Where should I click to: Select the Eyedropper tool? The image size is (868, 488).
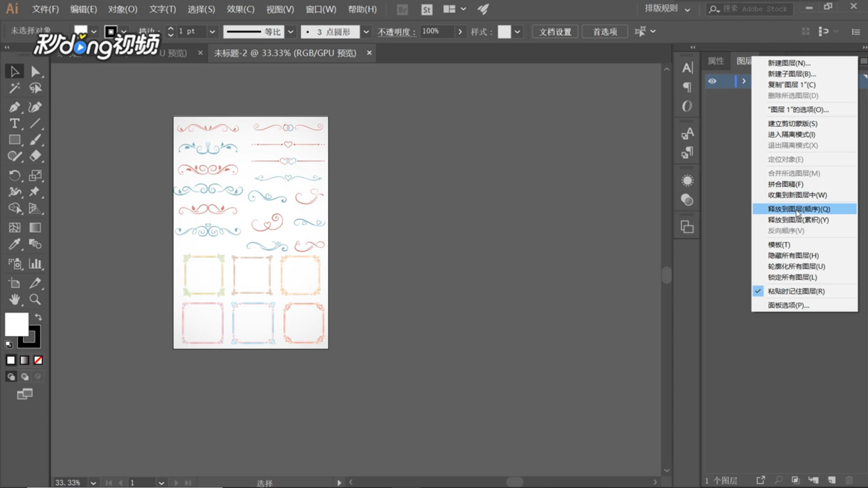click(x=14, y=244)
